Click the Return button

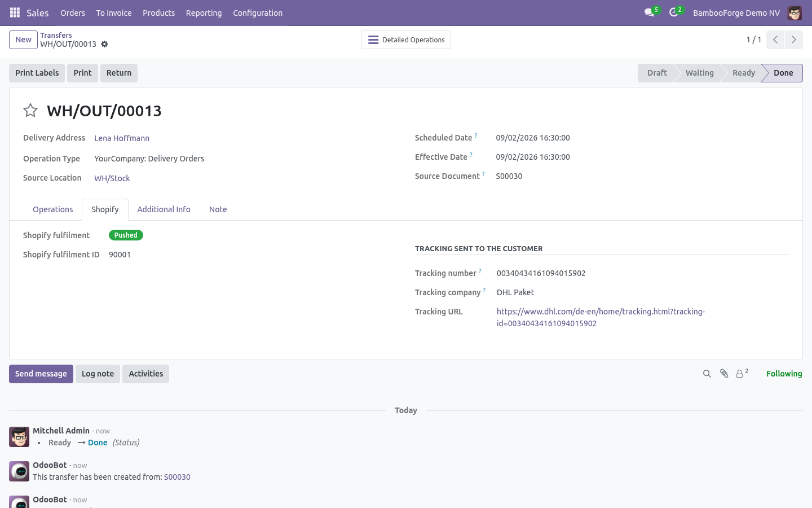click(x=119, y=73)
